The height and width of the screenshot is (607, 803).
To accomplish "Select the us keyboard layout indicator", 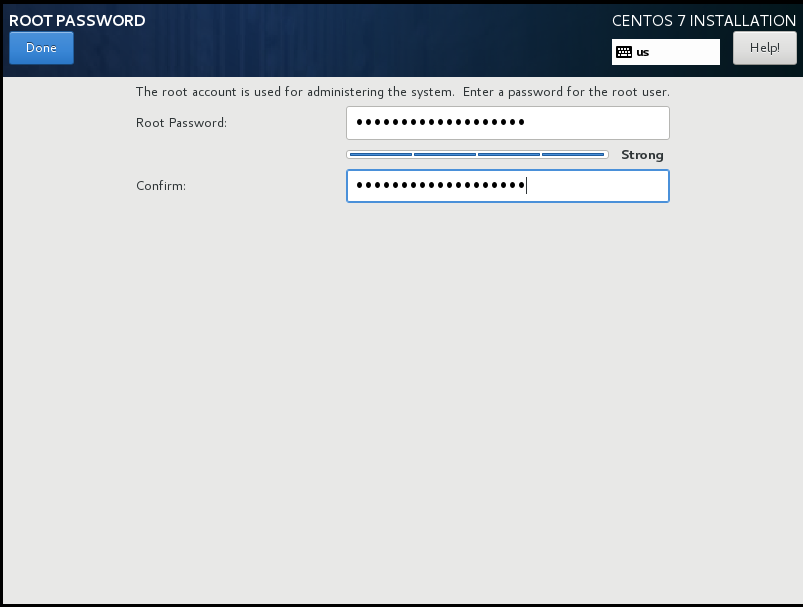I will [666, 52].
